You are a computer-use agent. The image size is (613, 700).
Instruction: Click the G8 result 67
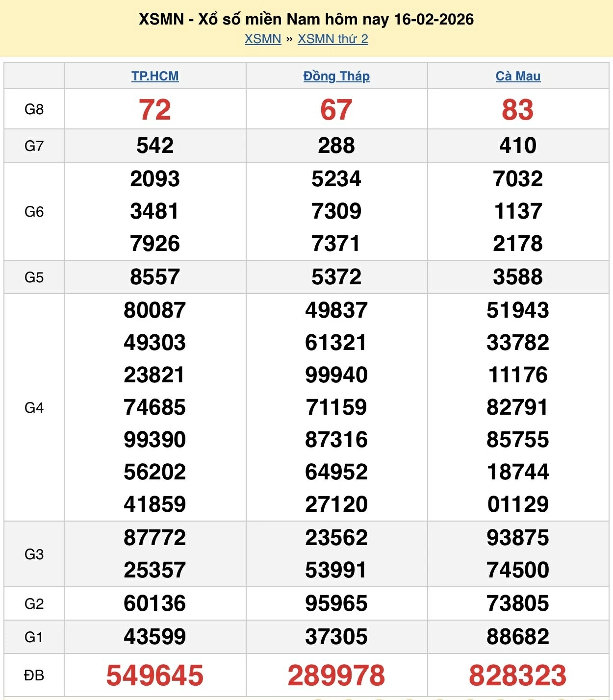pos(336,110)
